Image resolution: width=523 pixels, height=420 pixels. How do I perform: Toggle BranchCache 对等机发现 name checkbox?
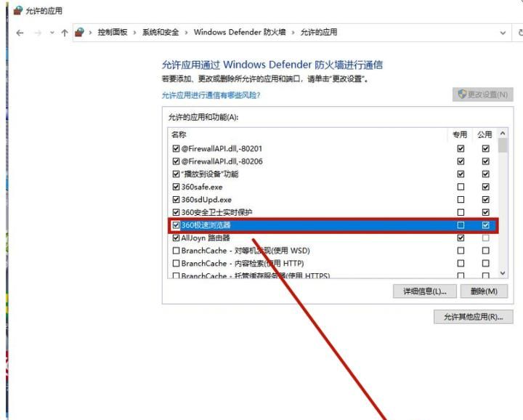176,251
